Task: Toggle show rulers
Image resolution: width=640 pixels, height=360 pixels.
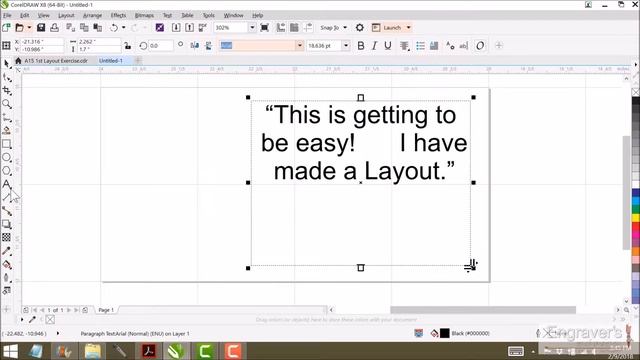Action: 281,27
